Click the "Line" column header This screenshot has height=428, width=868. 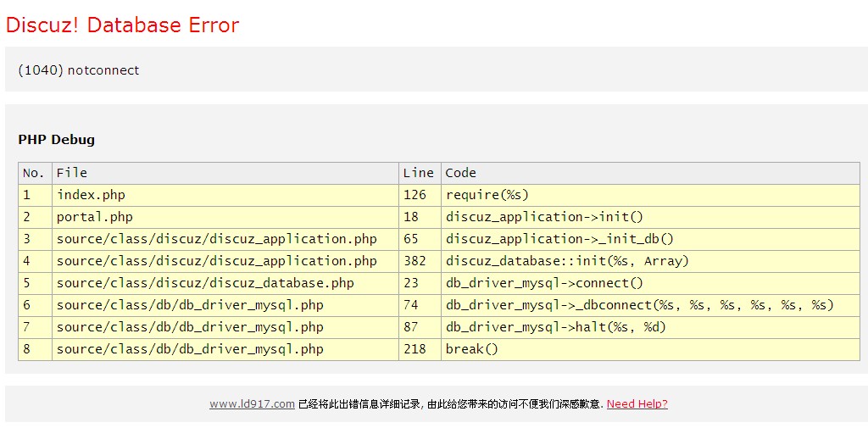pyautogui.click(x=418, y=173)
